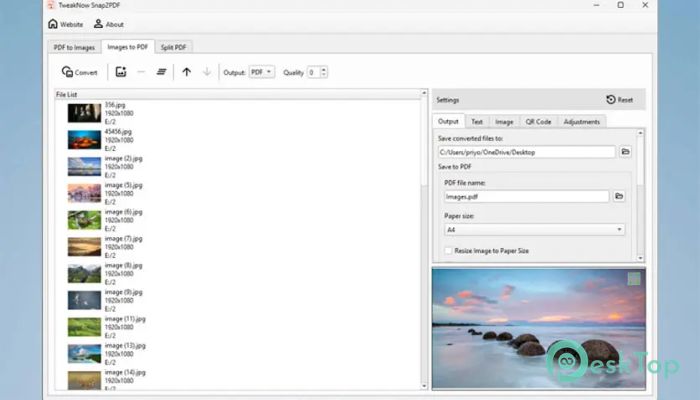Select the QR Code settings tab

(538, 122)
